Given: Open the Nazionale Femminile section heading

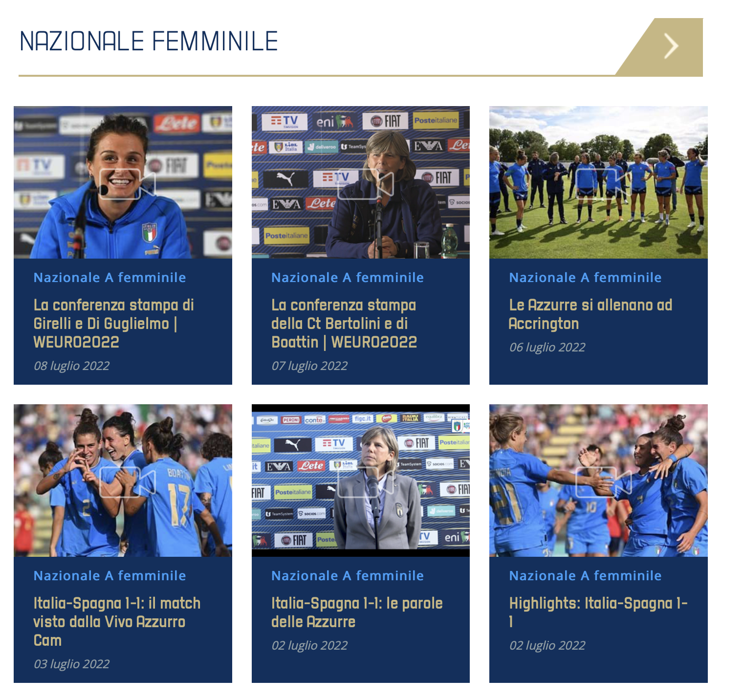Looking at the screenshot, I should [149, 41].
